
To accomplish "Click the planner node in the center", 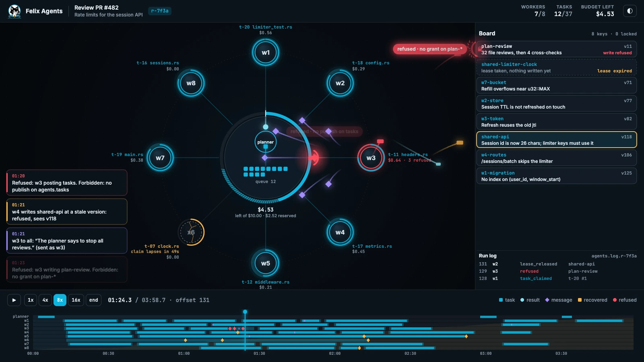I will click(266, 142).
